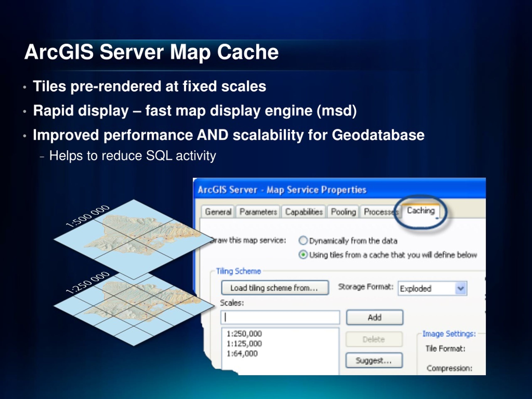Viewport: 532px width, 399px height.
Task: Select the 1:250,000 scale entry
Action: [244, 334]
